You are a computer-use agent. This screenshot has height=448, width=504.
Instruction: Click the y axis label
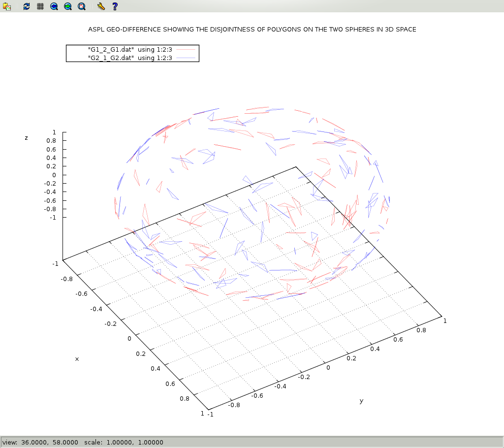point(361,401)
